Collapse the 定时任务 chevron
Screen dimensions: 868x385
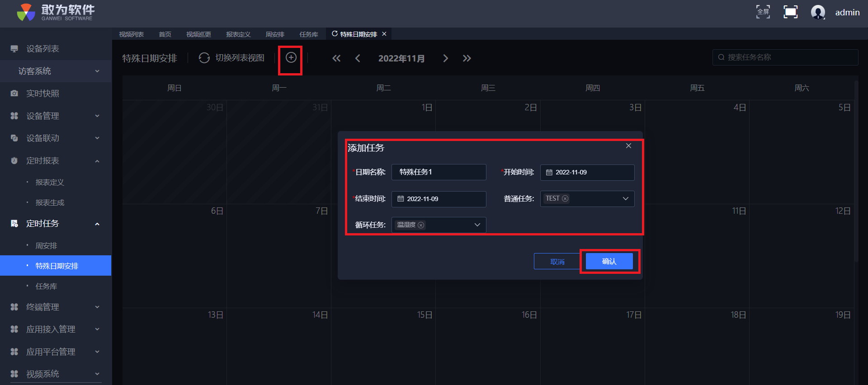coord(97,224)
